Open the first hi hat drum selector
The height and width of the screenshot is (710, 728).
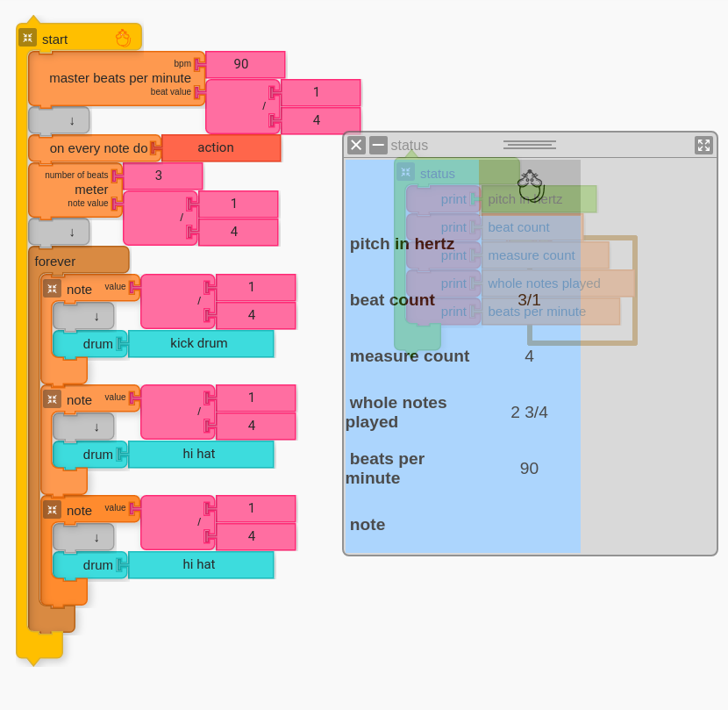[x=201, y=454]
